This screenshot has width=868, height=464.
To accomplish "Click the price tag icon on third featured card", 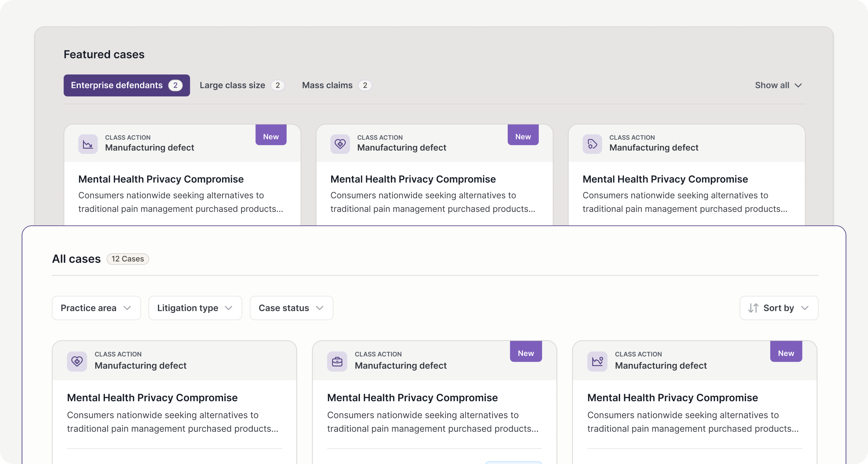I will (x=592, y=144).
